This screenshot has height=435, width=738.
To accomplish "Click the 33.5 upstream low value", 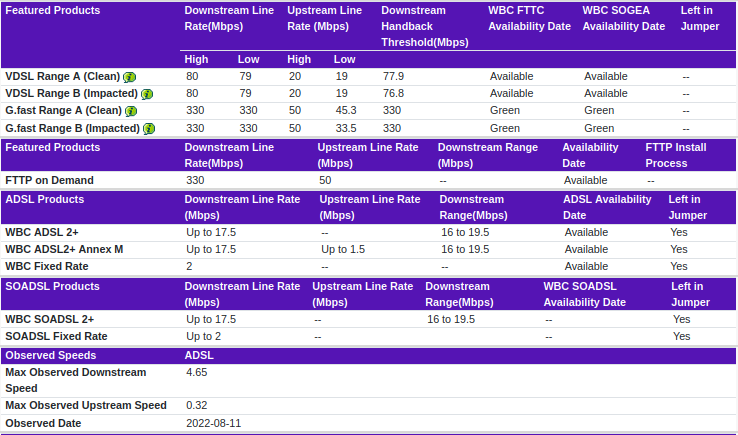I will 346,128.
